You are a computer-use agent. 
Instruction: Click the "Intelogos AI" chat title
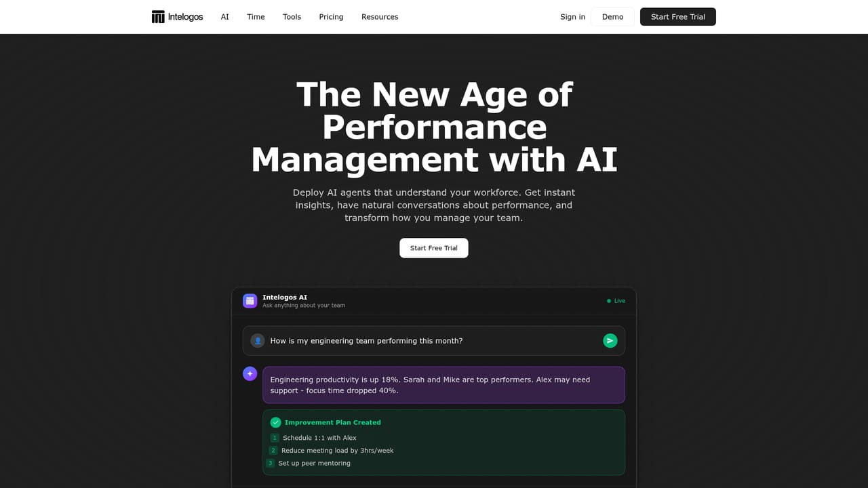(285, 298)
